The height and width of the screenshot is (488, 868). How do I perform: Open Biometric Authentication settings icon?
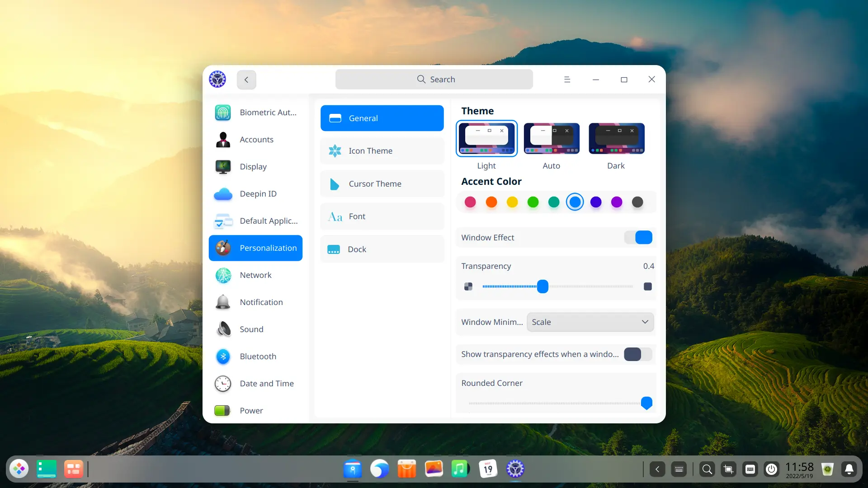click(x=223, y=113)
